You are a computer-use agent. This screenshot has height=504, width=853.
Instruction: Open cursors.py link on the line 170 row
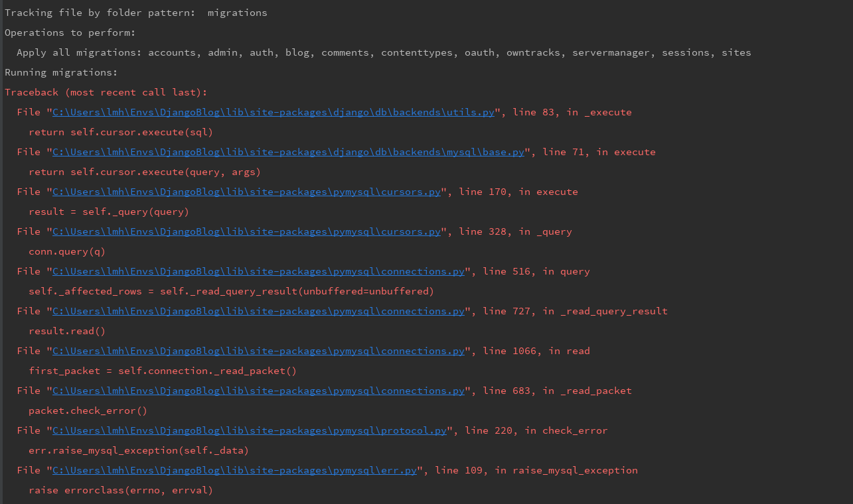coord(247,192)
